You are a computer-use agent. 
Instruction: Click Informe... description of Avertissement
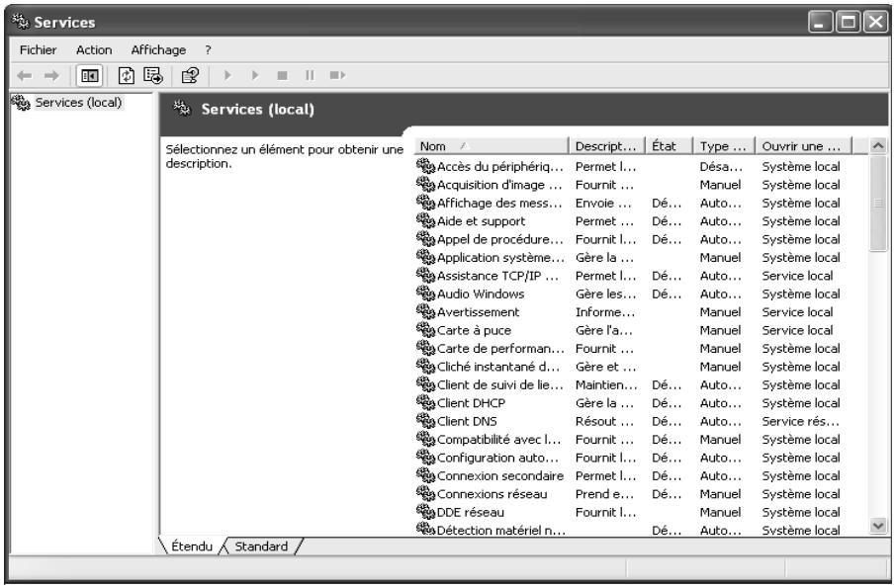pyautogui.click(x=605, y=312)
